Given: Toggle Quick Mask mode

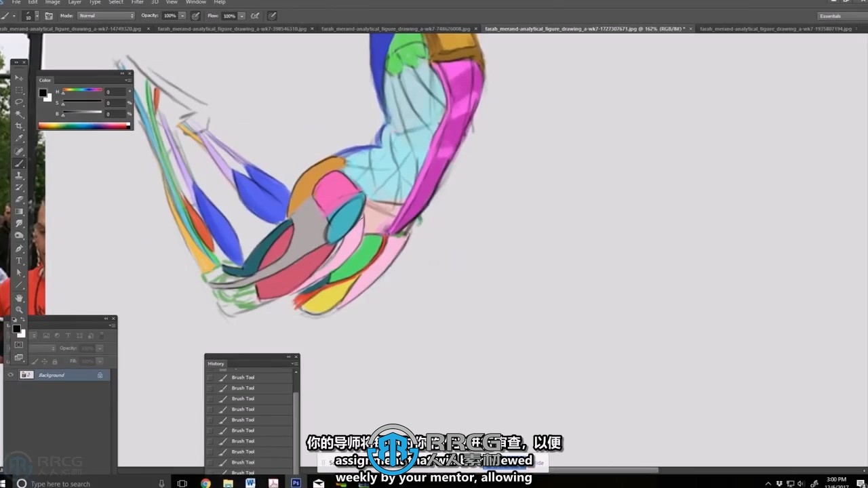Looking at the screenshot, I should [x=19, y=345].
